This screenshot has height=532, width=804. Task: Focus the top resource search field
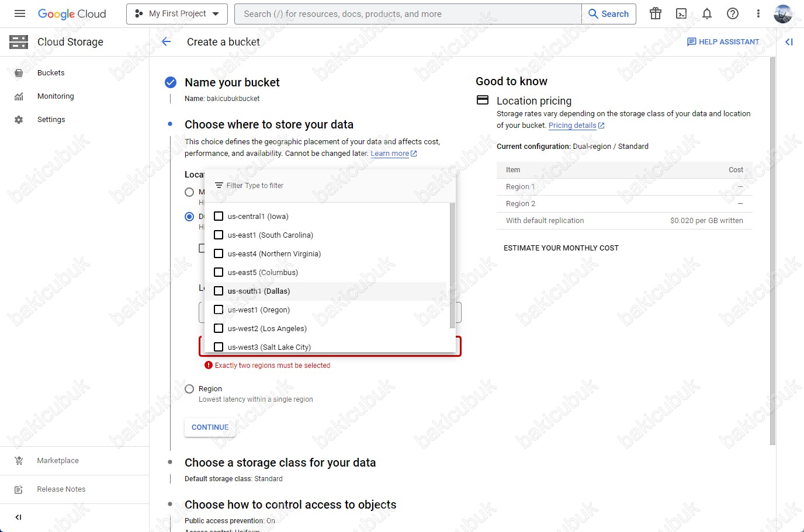coord(408,14)
